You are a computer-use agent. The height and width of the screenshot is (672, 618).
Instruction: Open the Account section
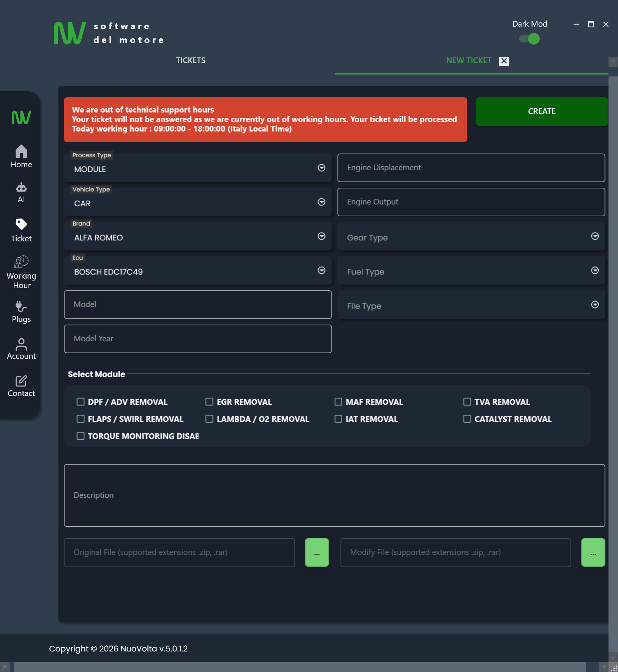coord(21,348)
